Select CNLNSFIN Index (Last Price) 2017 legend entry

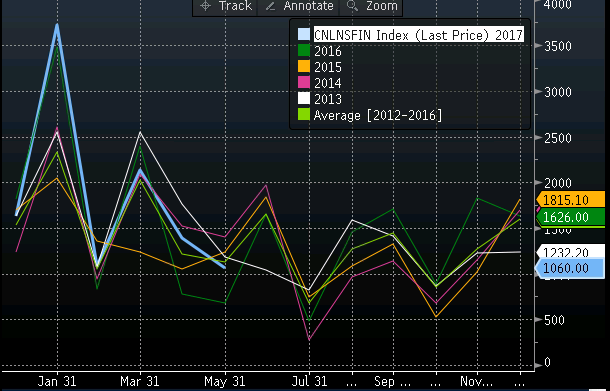(418, 35)
